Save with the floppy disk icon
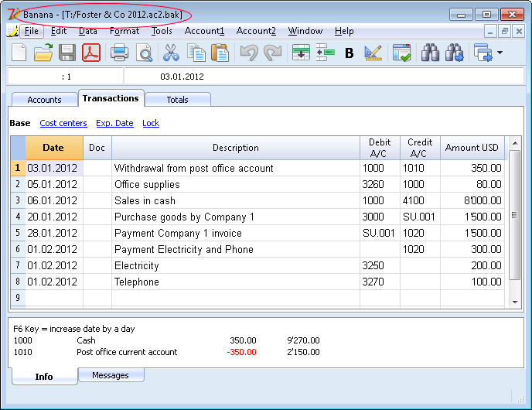Image resolution: width=532 pixels, height=410 pixels. (66, 53)
